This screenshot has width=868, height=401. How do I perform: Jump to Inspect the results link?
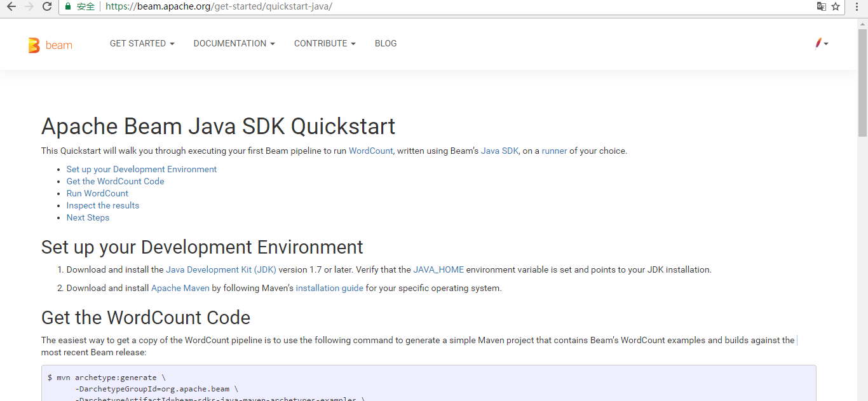103,205
